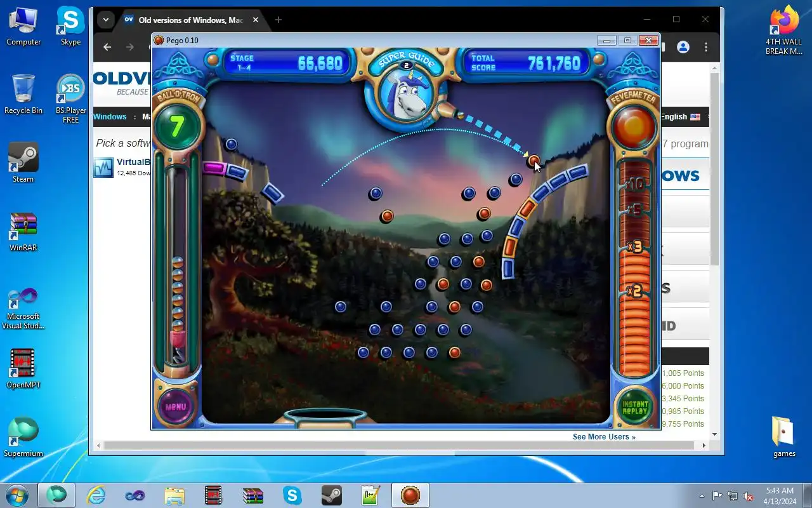This screenshot has width=812, height=508.
Task: Select the WinRAR desktop shortcut
Action: coord(23,232)
